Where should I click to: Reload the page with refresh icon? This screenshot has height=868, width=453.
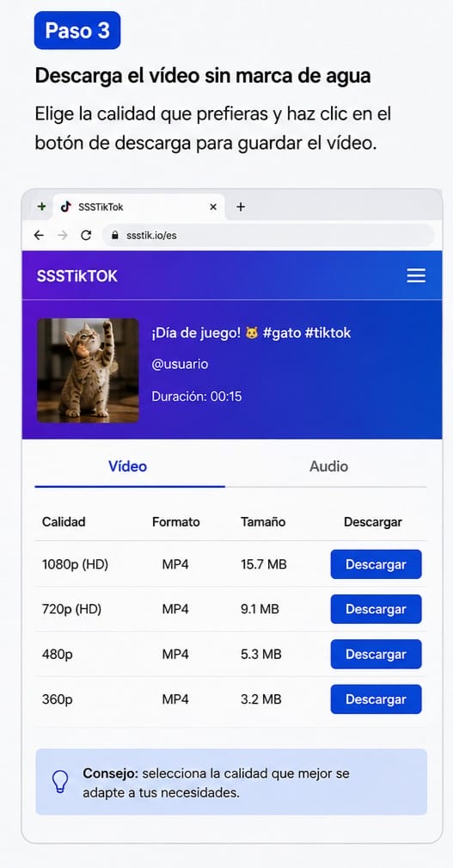(x=86, y=235)
